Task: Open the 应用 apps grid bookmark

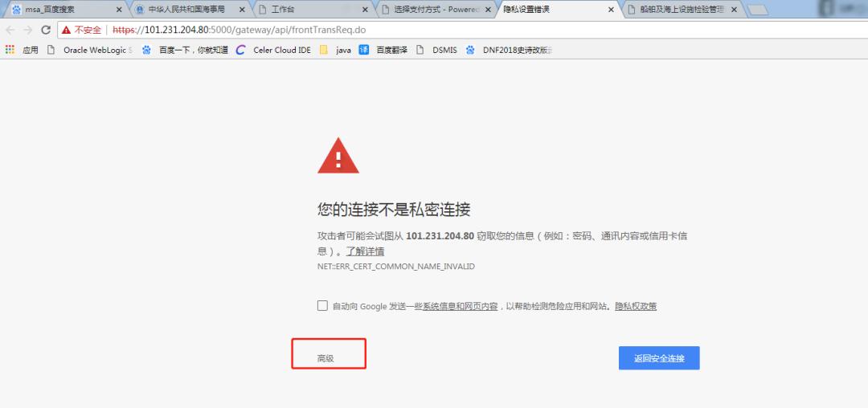Action: (23, 50)
